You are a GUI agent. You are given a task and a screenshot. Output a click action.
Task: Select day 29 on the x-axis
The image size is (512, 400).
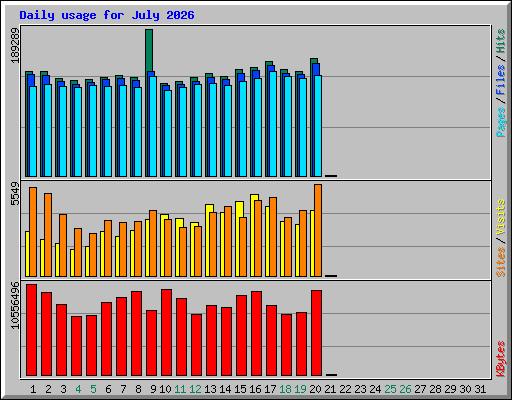coord(451,389)
